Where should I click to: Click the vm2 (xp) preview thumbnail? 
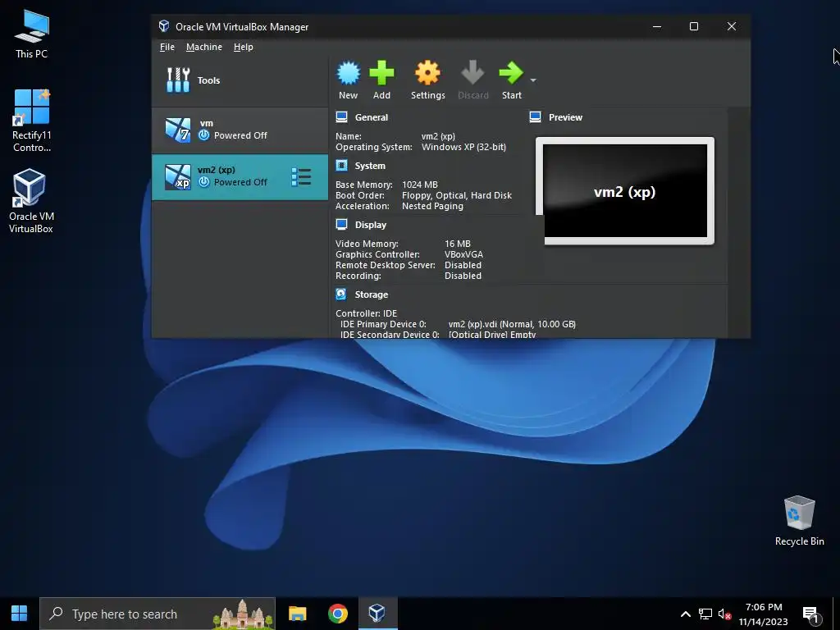[624, 190]
